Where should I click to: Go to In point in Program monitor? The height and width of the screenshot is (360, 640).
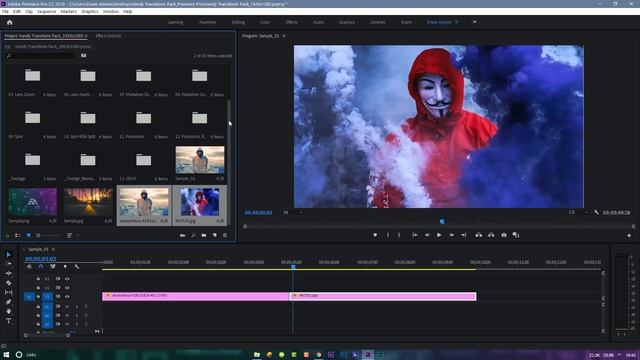tap(414, 235)
